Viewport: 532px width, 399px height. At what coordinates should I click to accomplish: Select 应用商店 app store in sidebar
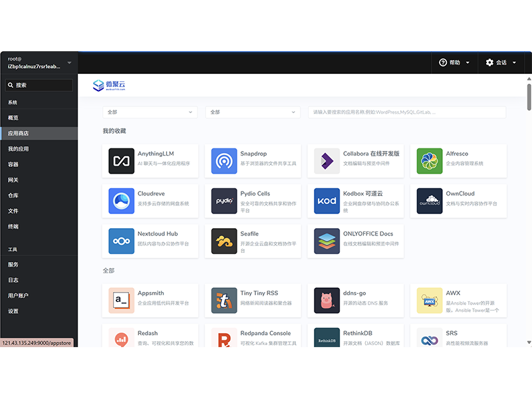39,134
